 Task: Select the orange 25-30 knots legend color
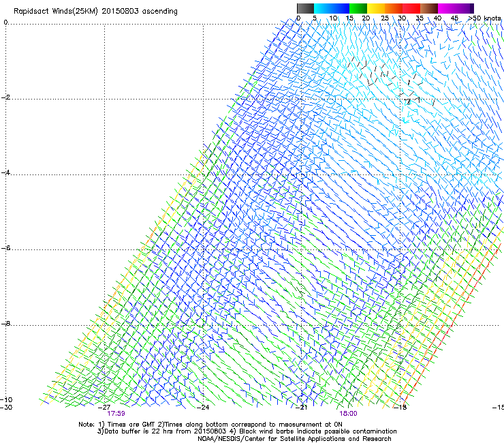pyautogui.click(x=394, y=8)
